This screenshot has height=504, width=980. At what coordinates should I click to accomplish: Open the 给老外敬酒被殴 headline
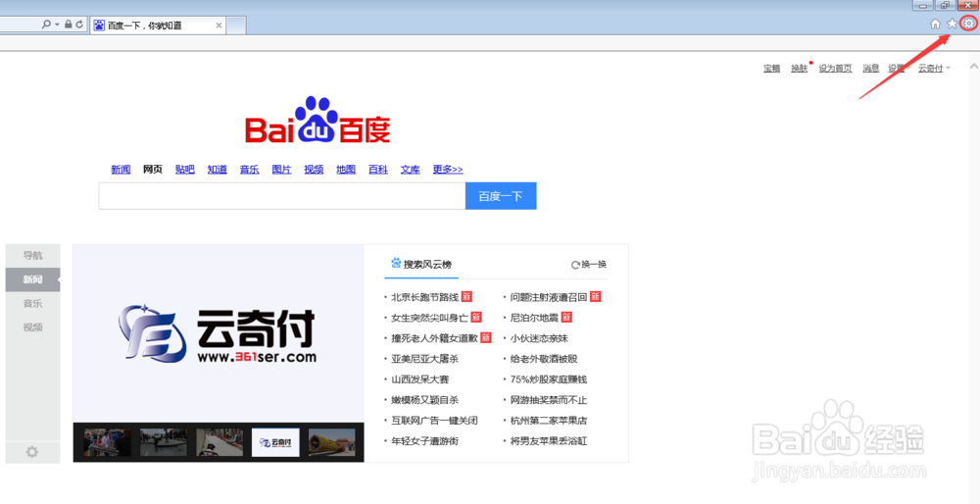click(x=544, y=359)
